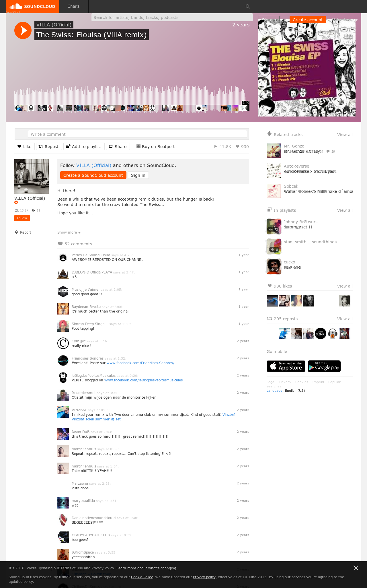Viewport: 367px width, 588px height.
Task: Open Mr. Gonzo related track thumbnail
Action: click(274, 151)
